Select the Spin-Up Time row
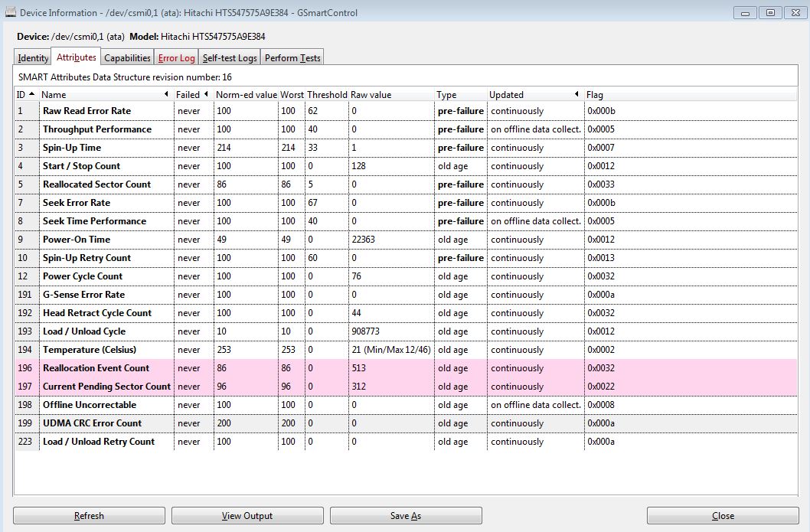The image size is (810, 532). pos(406,148)
